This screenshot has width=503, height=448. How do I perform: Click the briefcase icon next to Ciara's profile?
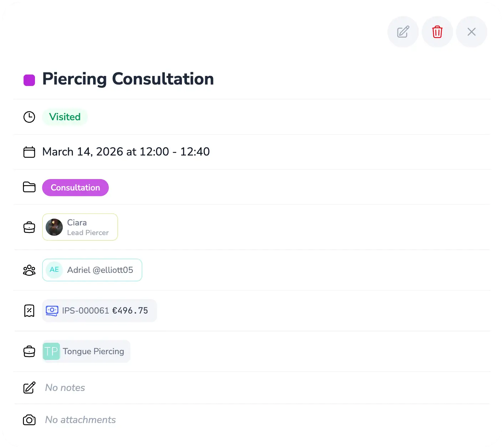coord(29,227)
